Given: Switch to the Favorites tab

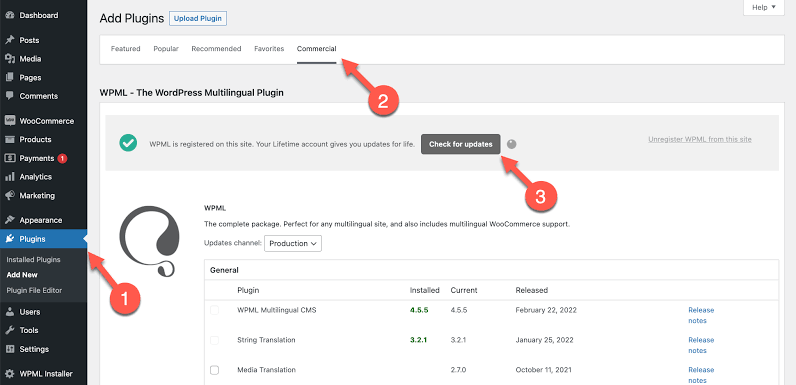Looking at the screenshot, I should [269, 49].
